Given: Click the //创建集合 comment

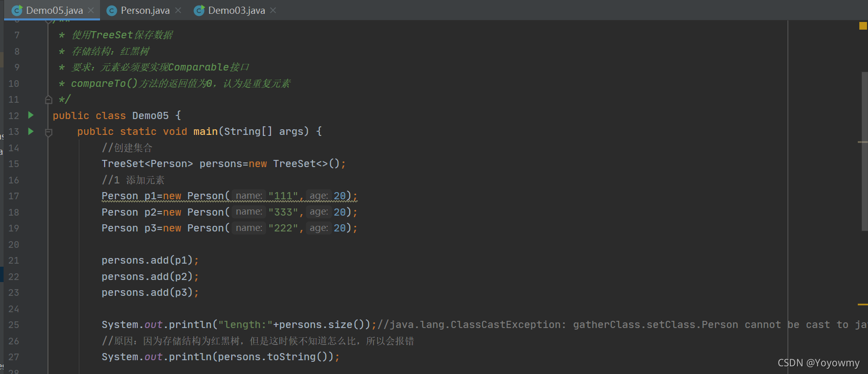Looking at the screenshot, I should (x=127, y=148).
